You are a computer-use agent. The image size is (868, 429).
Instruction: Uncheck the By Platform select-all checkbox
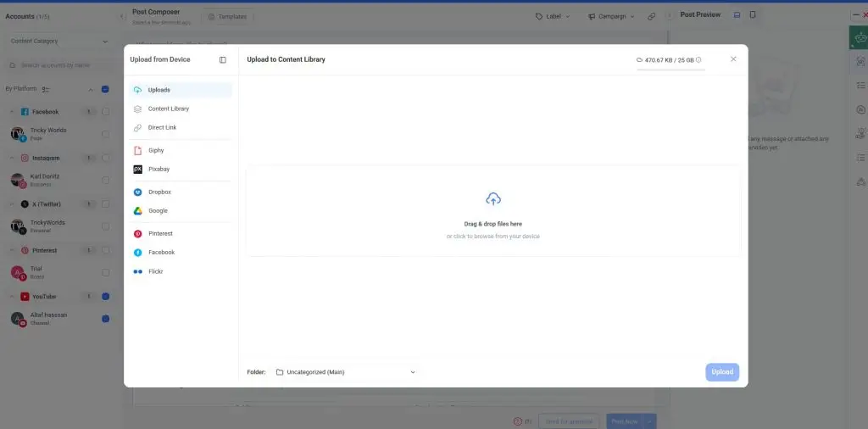(x=105, y=89)
